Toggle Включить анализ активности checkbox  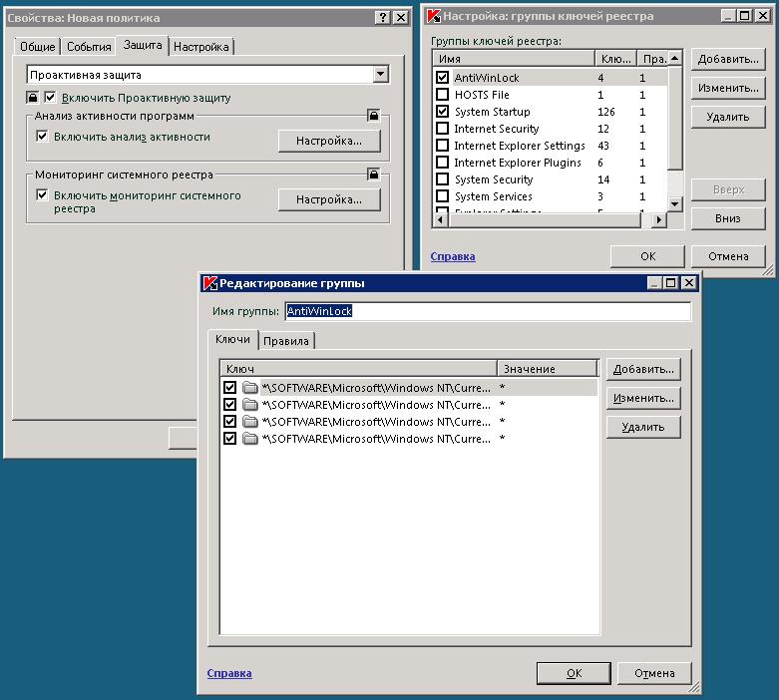(x=42, y=137)
